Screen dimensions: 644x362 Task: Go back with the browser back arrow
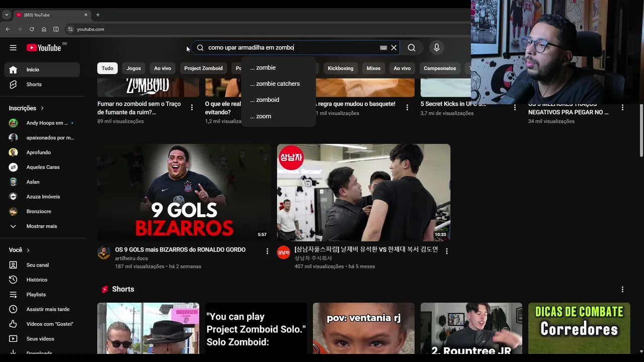click(8, 29)
